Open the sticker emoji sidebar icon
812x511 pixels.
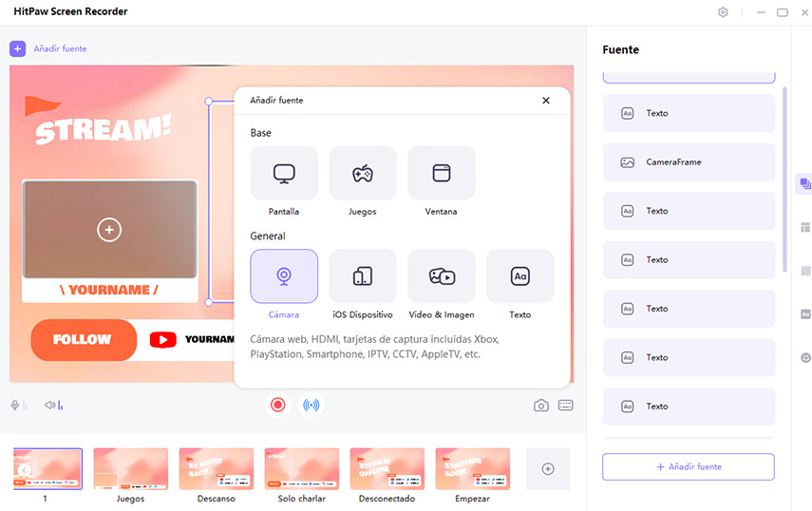(805, 358)
